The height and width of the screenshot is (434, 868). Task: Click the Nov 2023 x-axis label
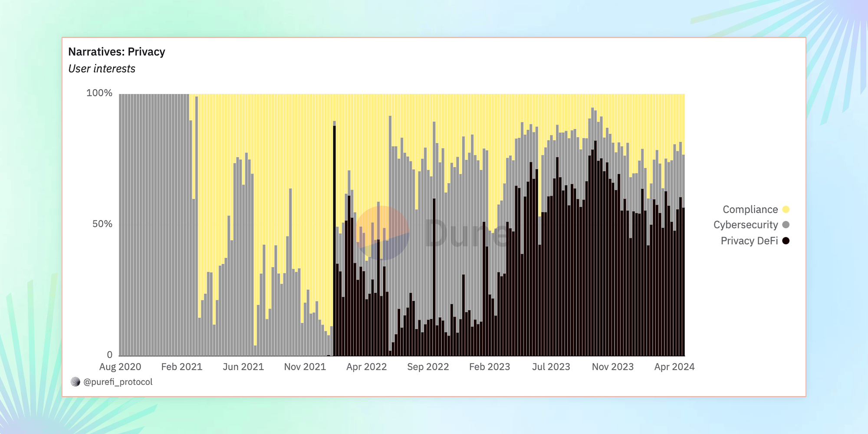613,367
